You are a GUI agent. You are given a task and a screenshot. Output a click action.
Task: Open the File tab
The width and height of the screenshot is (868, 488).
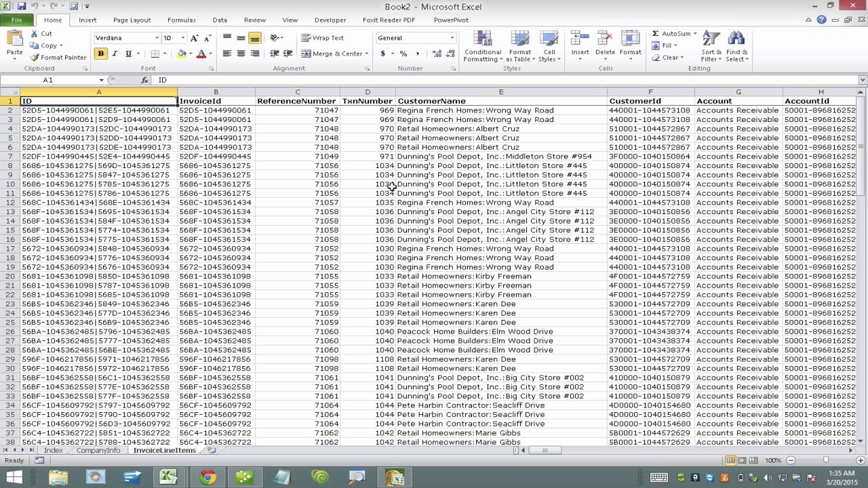[x=17, y=20]
